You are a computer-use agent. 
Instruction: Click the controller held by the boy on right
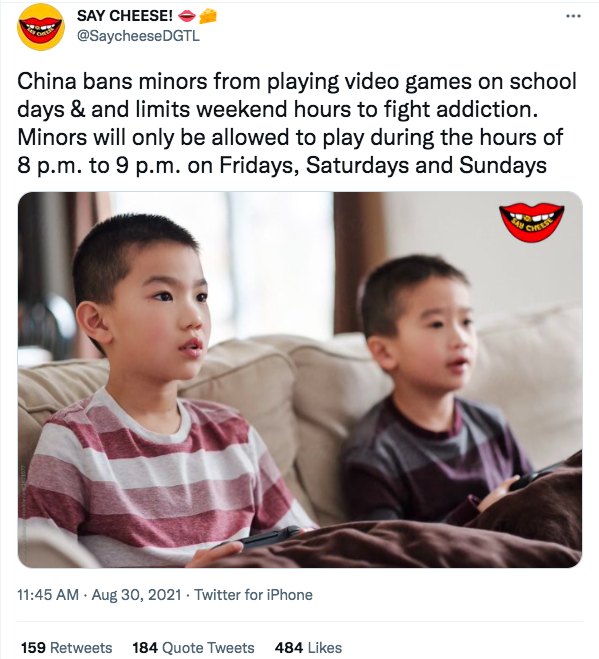534,477
